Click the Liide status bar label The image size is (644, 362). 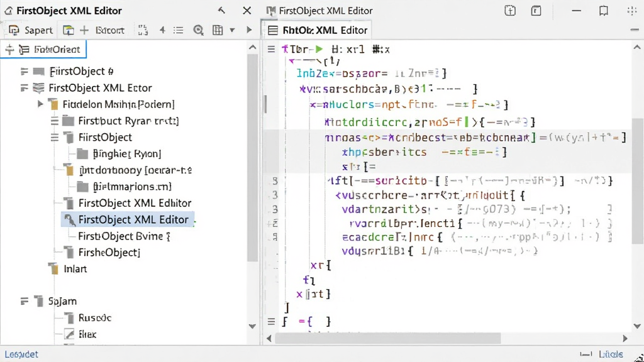click(611, 354)
